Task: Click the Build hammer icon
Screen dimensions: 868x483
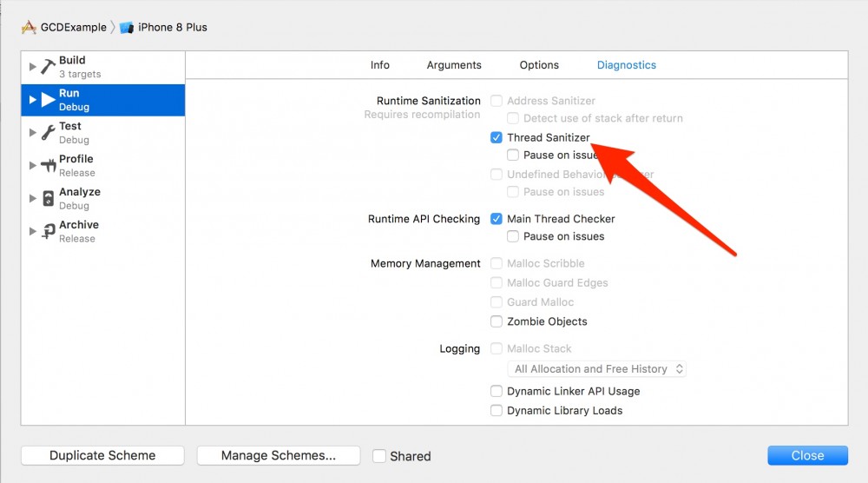Action: click(x=48, y=67)
